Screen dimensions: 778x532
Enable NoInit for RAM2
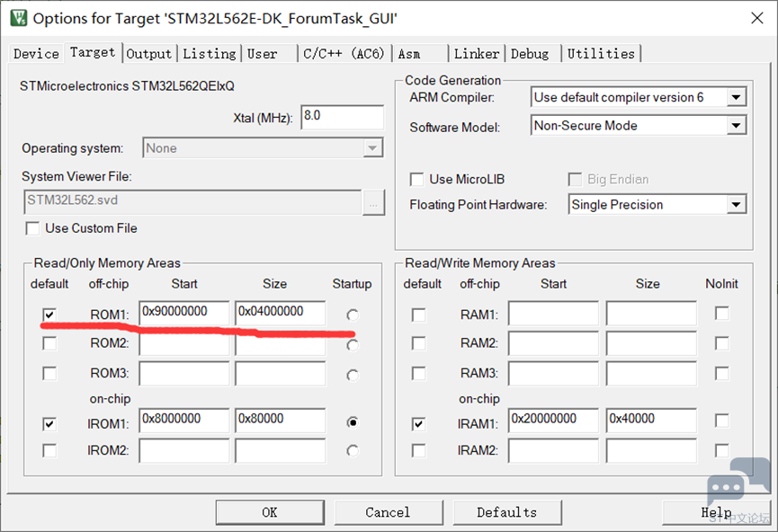click(x=722, y=343)
